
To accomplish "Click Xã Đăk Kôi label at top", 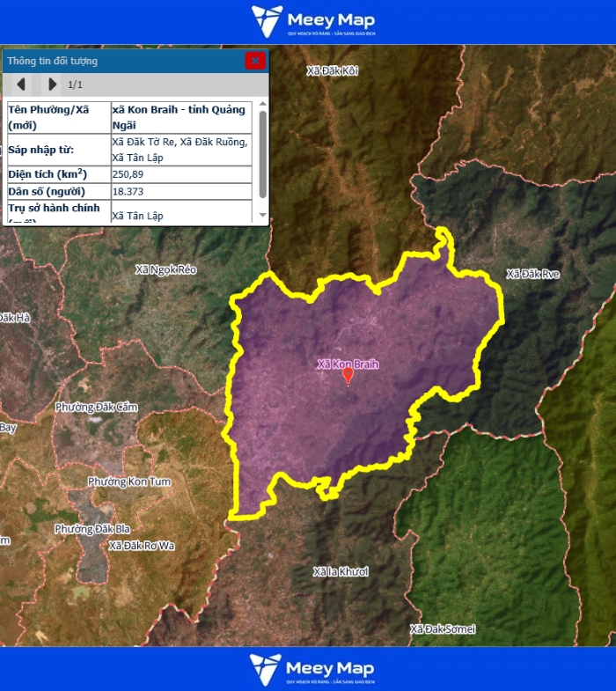I will 332,70.
